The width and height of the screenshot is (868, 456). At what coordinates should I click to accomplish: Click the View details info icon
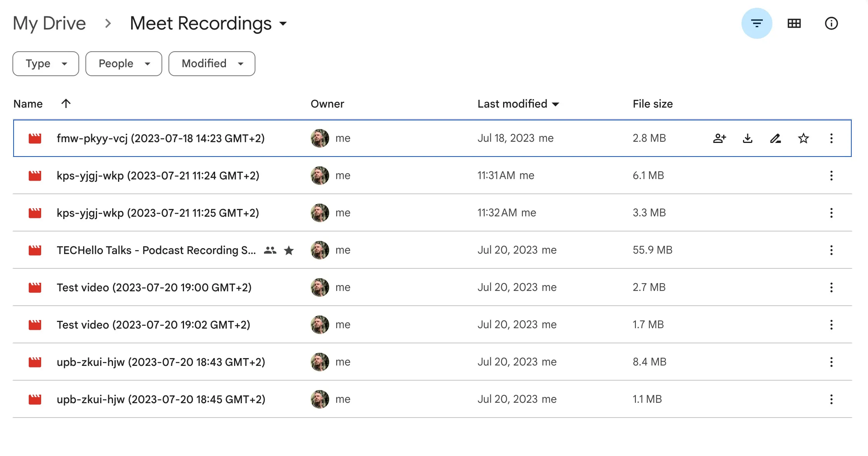pyautogui.click(x=832, y=23)
